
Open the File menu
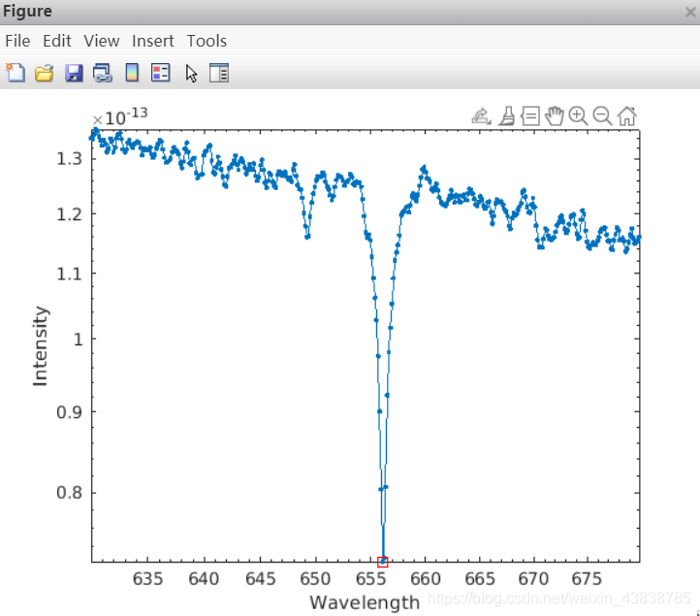pos(18,41)
